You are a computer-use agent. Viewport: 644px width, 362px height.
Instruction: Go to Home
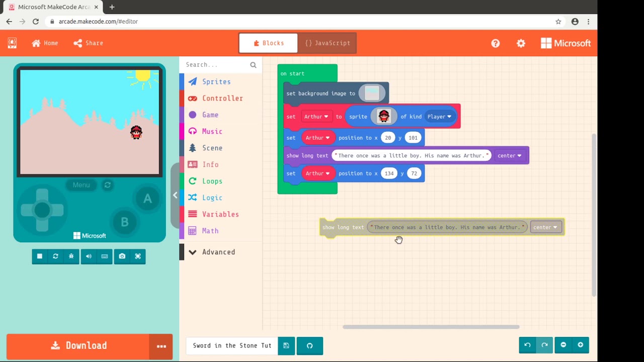coord(45,43)
